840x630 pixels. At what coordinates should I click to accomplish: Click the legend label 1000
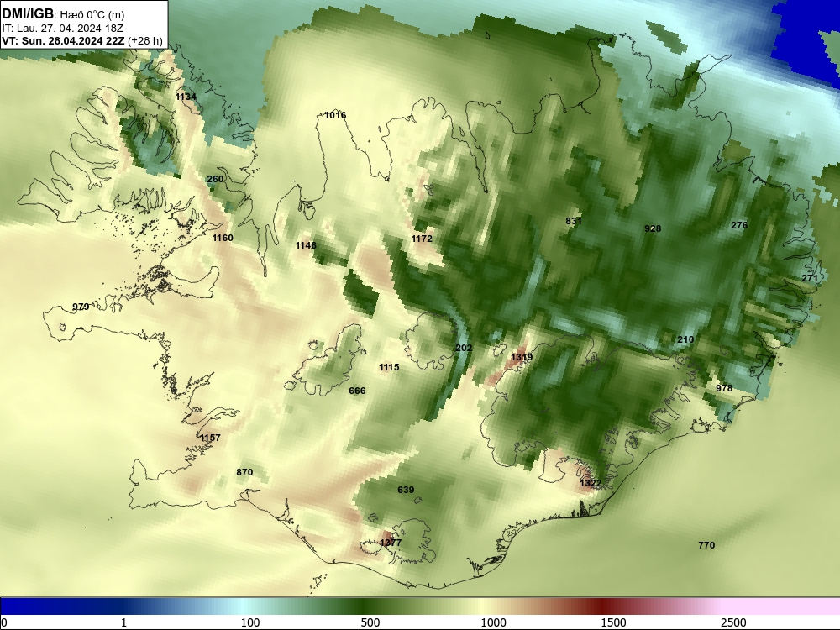click(x=493, y=622)
